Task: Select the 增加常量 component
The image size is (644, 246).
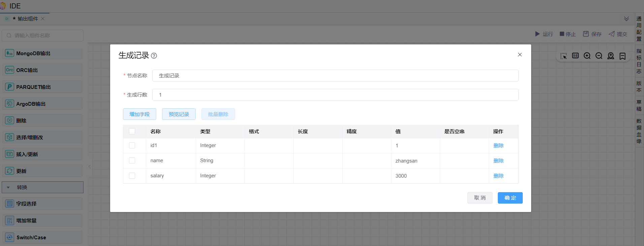Action: pos(42,220)
